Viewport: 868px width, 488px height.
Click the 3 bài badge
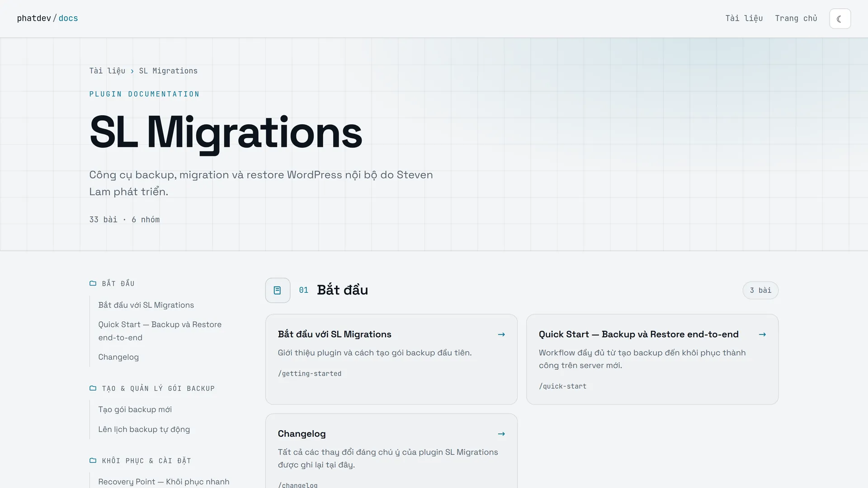(x=760, y=290)
